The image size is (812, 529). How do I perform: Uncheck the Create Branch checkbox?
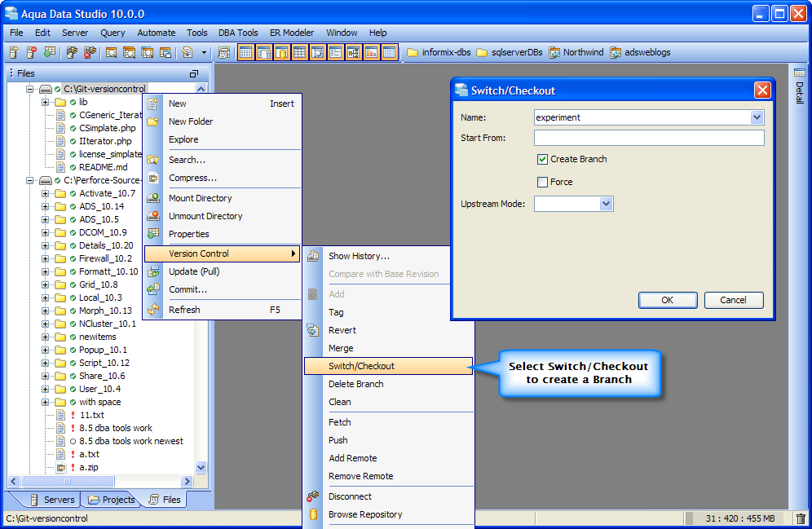[x=542, y=160]
